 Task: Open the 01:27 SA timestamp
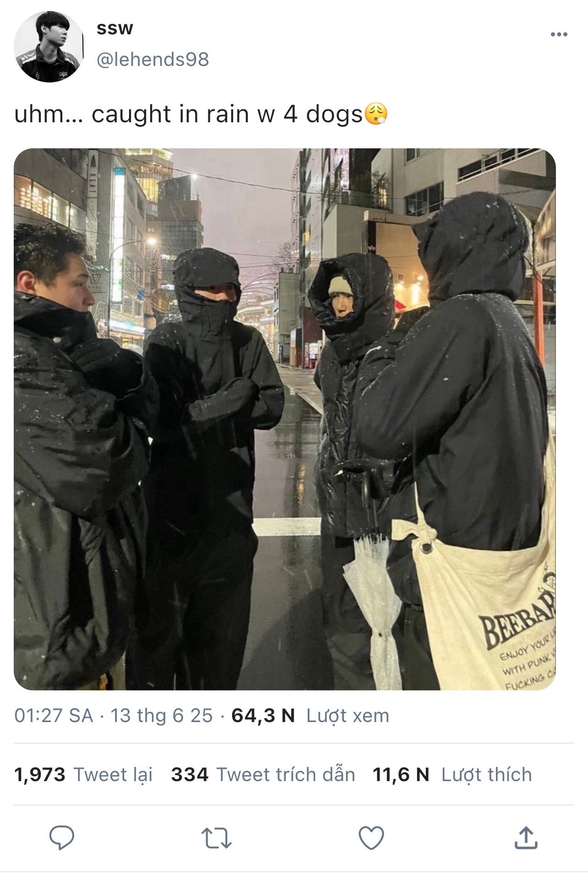pos(54,715)
